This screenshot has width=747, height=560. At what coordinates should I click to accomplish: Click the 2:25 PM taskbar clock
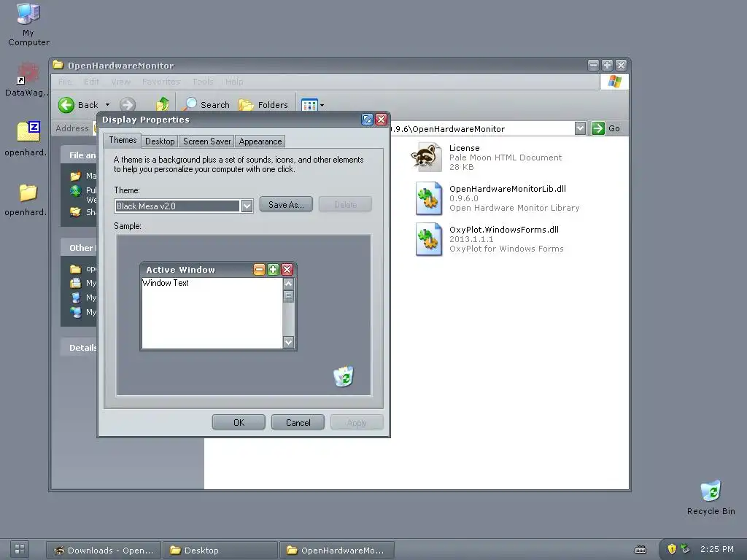coord(716,549)
